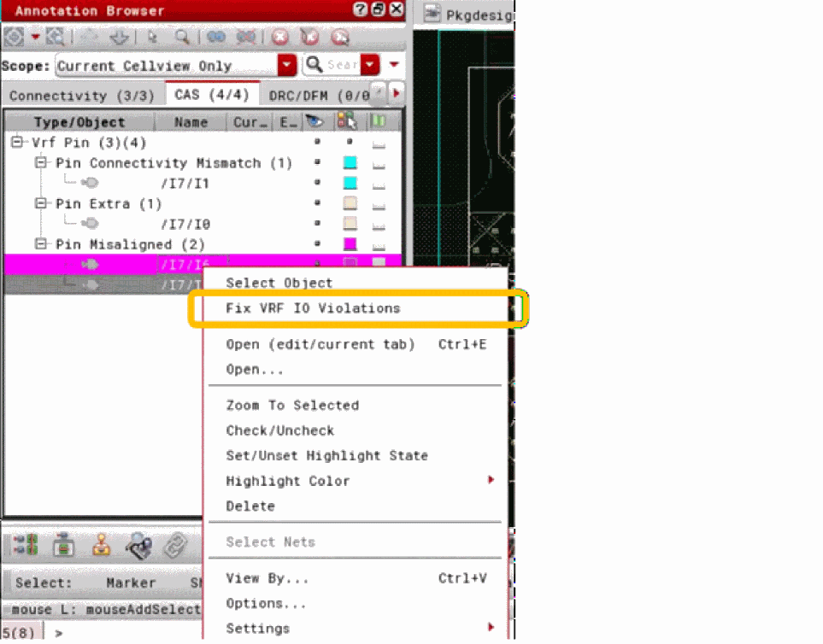Click the help question mark icon in title bar

point(360,9)
